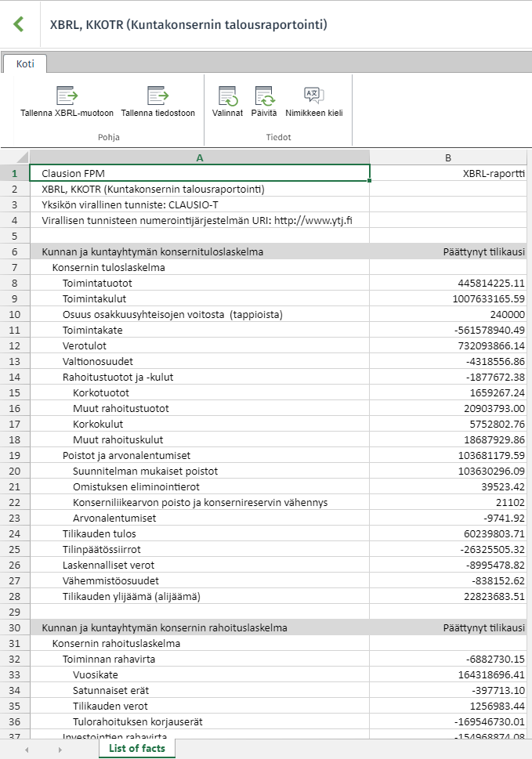Click 'Tilikauden verot' label
The image size is (532, 759).
(x=110, y=706)
